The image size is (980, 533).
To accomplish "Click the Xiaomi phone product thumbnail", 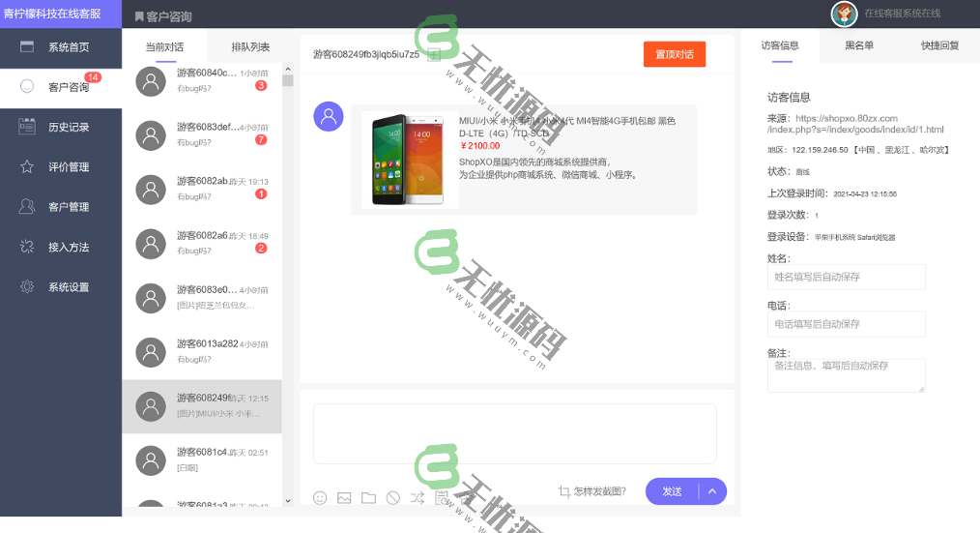I will 408,160.
